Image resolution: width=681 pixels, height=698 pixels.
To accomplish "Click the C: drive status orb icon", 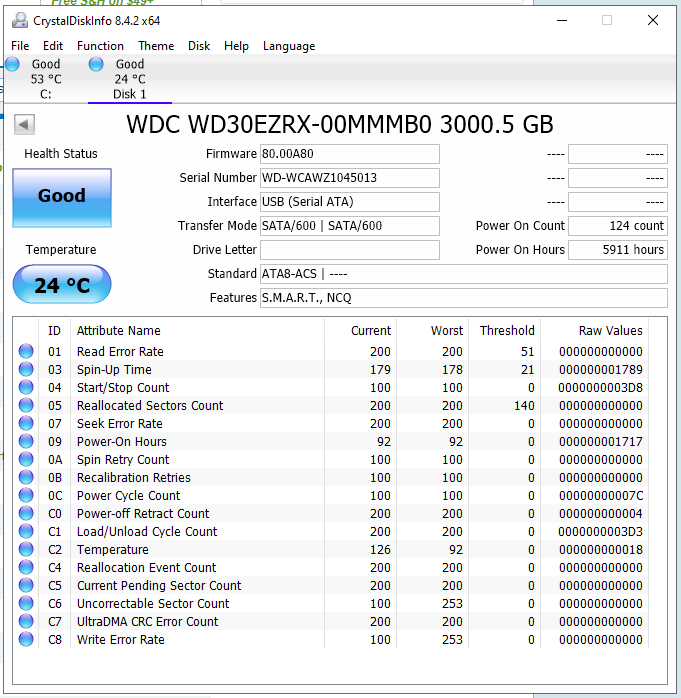I will pos(12,65).
